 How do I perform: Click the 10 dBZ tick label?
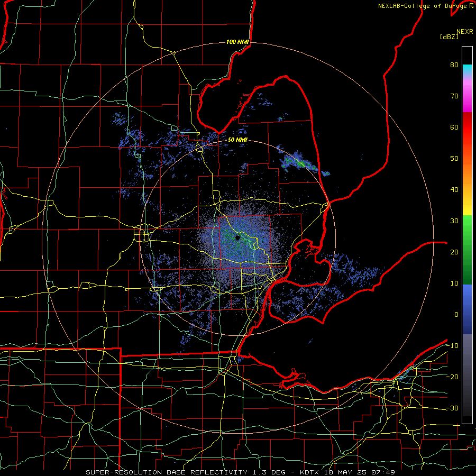coord(454,284)
